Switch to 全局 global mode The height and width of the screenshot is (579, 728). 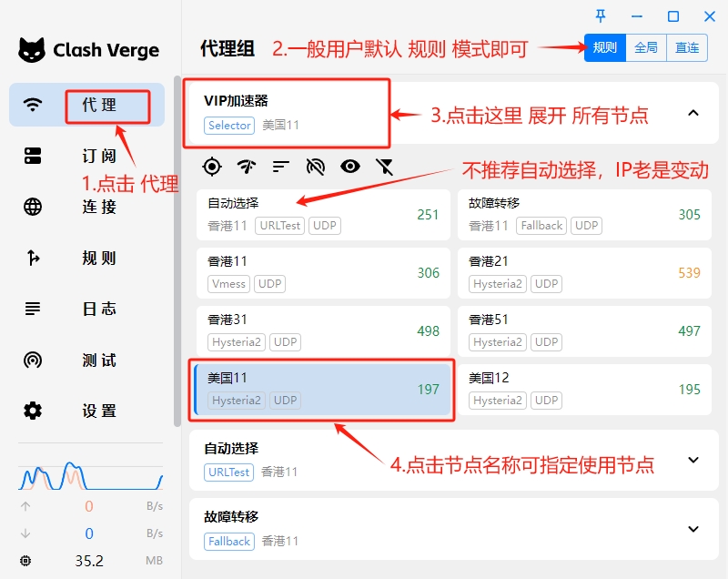(x=646, y=47)
